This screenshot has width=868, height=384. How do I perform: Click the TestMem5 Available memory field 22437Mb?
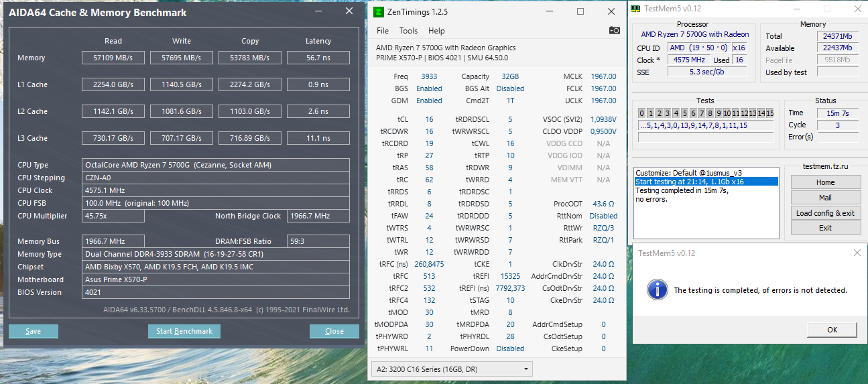(x=837, y=48)
